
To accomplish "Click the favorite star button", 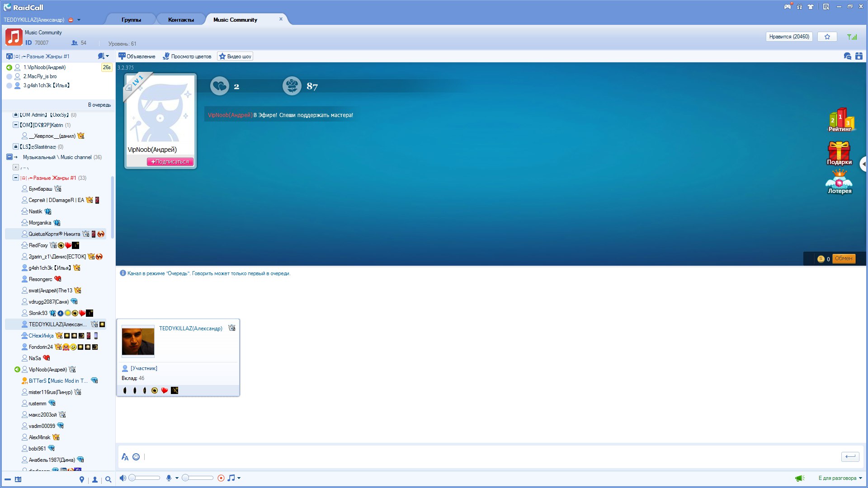I will 827,37.
